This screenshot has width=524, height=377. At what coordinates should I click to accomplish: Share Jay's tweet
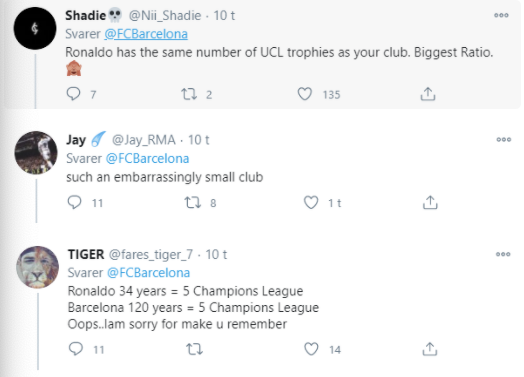pos(430,202)
